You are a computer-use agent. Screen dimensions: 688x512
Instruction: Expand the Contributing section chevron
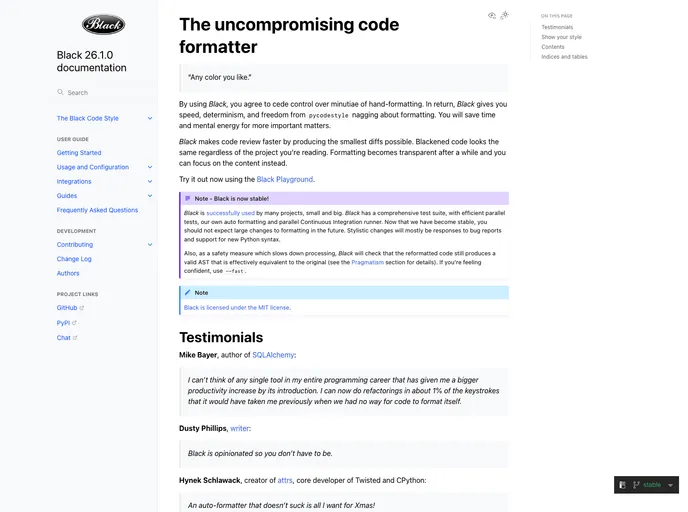(x=150, y=244)
